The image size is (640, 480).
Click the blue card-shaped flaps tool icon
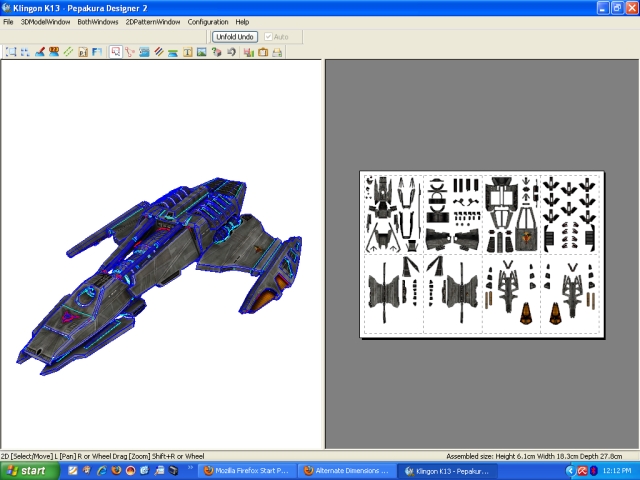(144, 52)
